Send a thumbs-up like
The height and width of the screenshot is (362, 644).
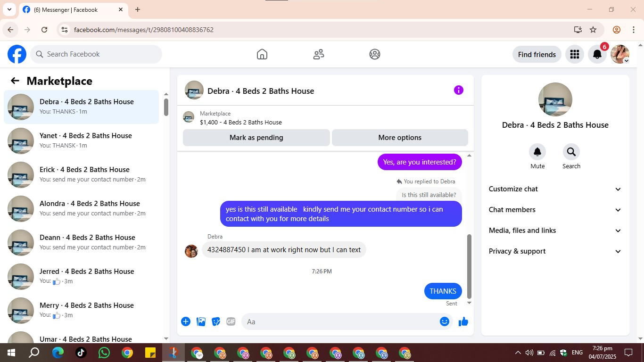click(x=463, y=321)
